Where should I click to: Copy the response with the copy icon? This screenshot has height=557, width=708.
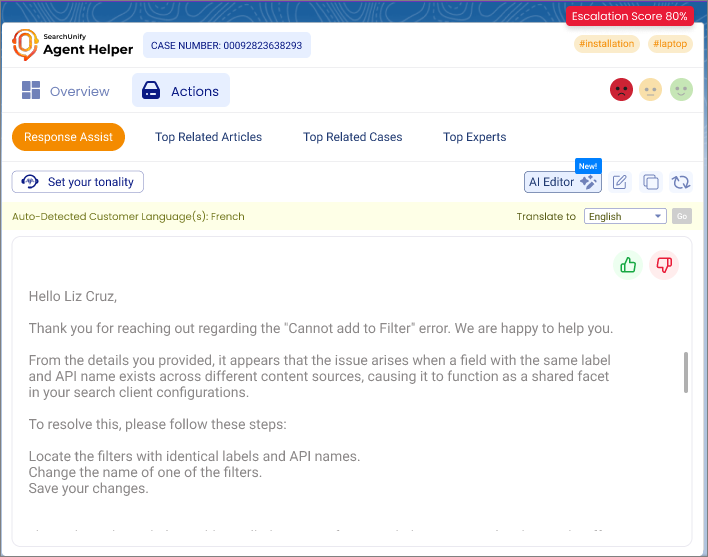point(651,182)
